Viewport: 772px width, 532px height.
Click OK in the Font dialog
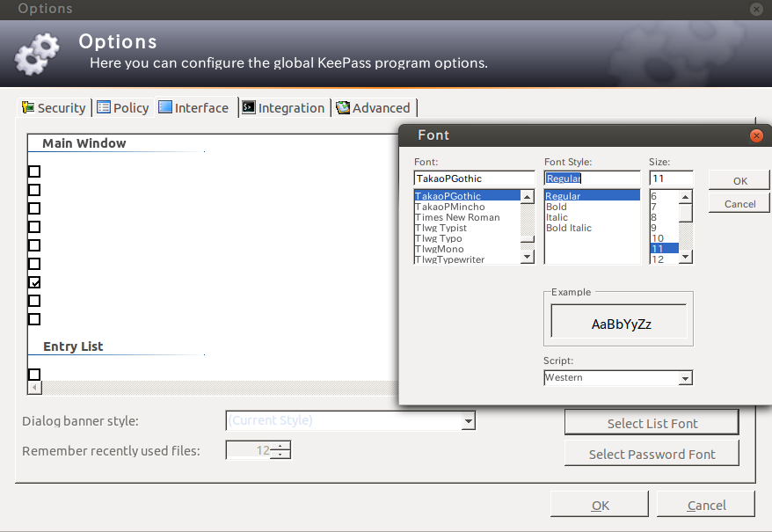(x=739, y=181)
